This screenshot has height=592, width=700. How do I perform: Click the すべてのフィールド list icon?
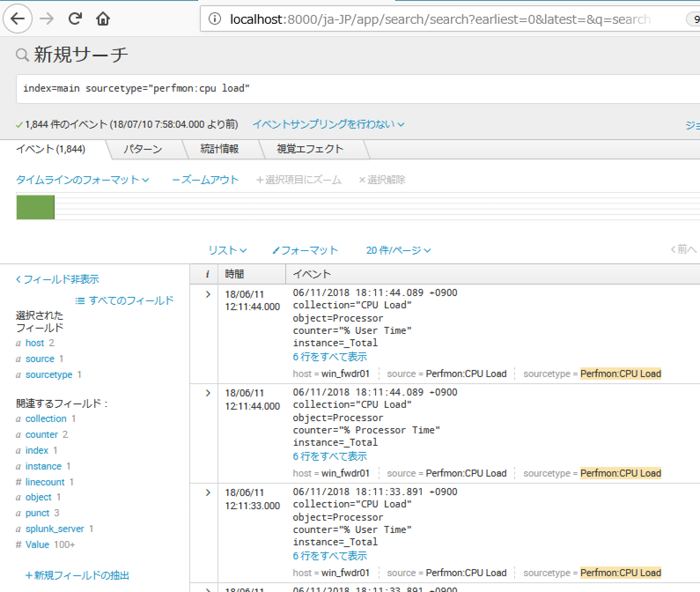point(80,301)
